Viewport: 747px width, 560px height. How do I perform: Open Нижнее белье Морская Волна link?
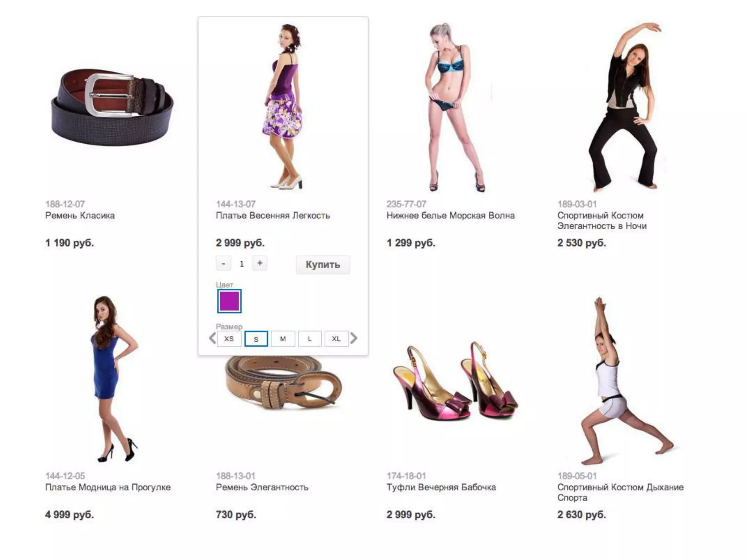(x=450, y=215)
